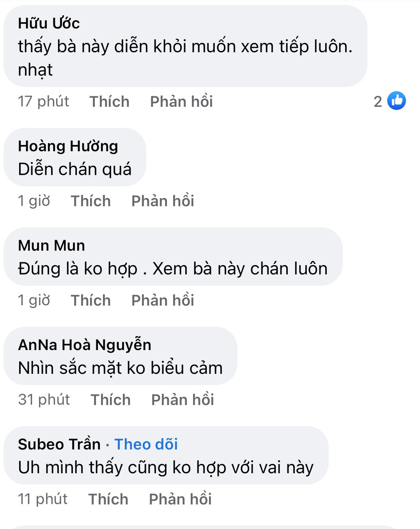Follow Subeo Trần via Theo dõi link
Screen dimensions: 420x529
tap(146, 444)
